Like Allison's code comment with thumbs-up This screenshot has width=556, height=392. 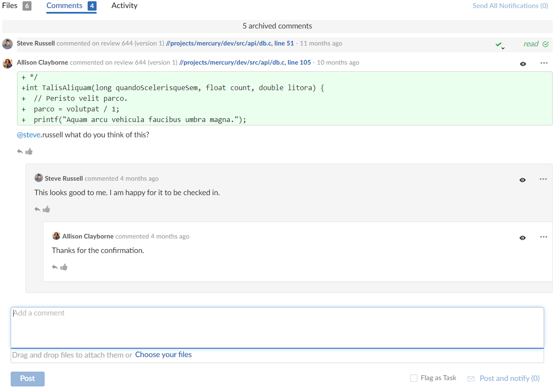(x=29, y=151)
